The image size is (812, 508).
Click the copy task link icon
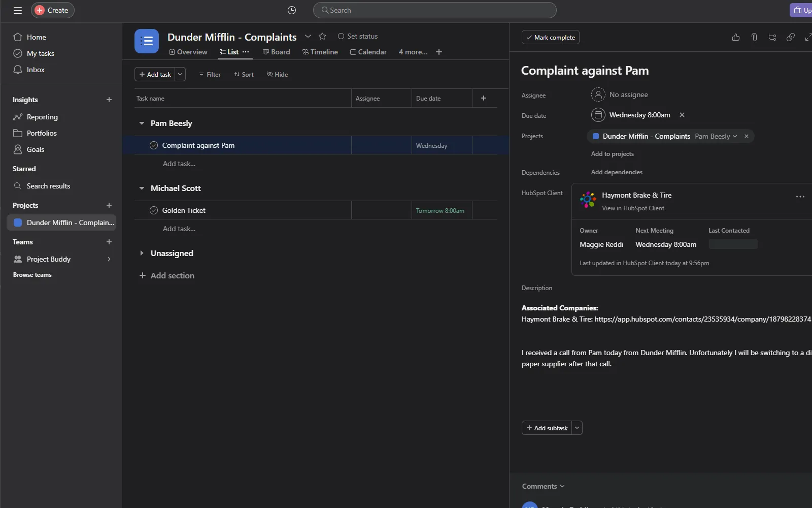[790, 37]
